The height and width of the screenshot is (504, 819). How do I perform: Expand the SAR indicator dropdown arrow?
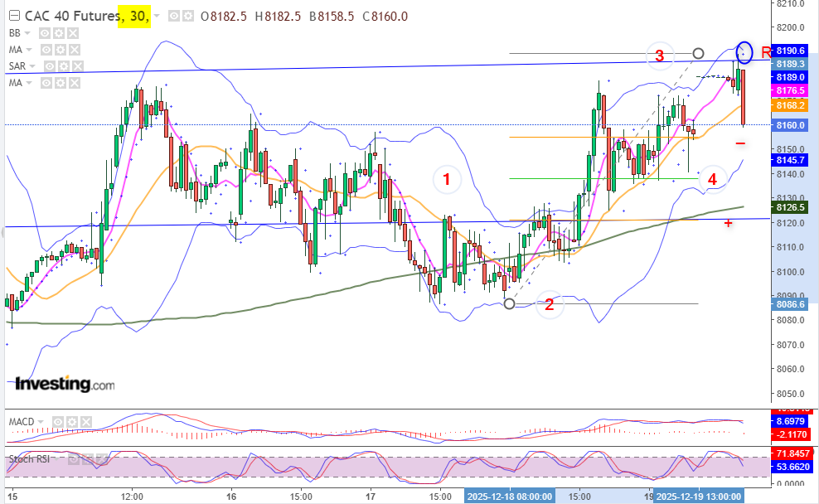point(32,67)
